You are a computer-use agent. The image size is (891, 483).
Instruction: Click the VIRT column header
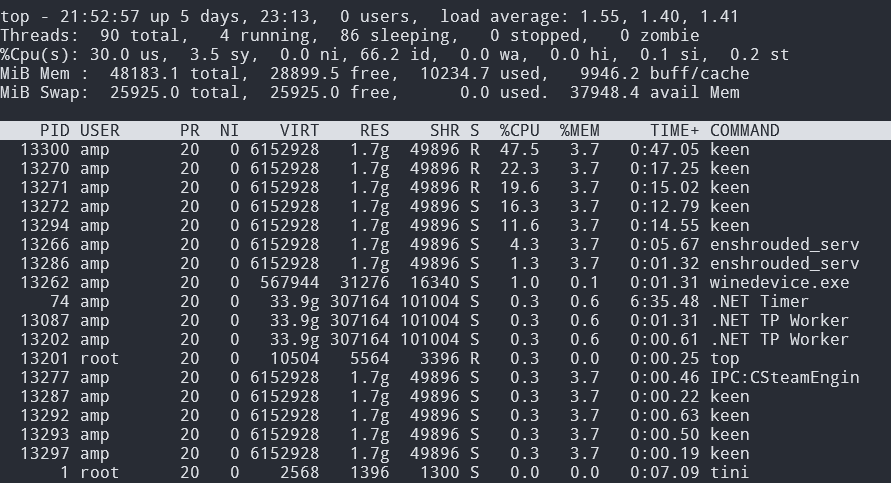pyautogui.click(x=299, y=130)
